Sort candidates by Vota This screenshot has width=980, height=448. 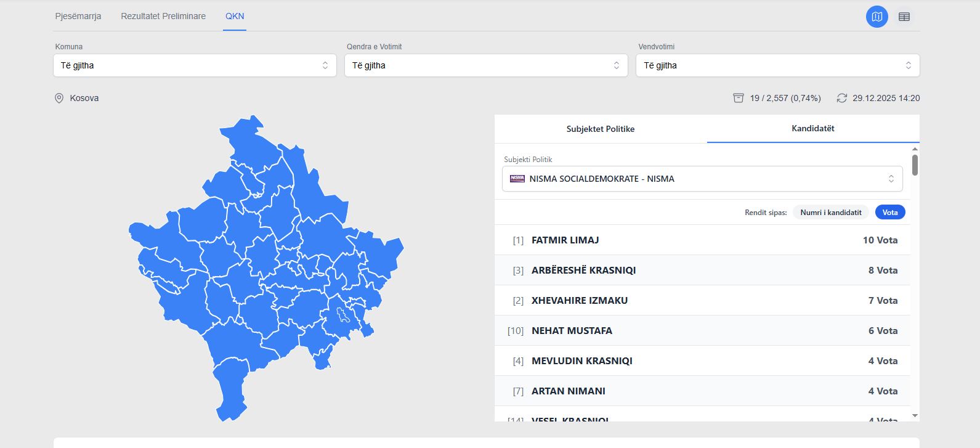click(x=889, y=212)
